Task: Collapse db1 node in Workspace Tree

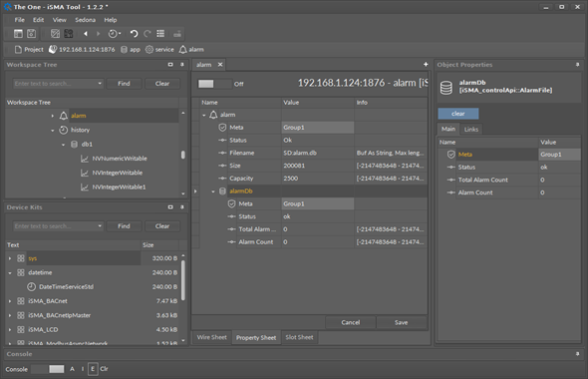Action: [x=64, y=145]
